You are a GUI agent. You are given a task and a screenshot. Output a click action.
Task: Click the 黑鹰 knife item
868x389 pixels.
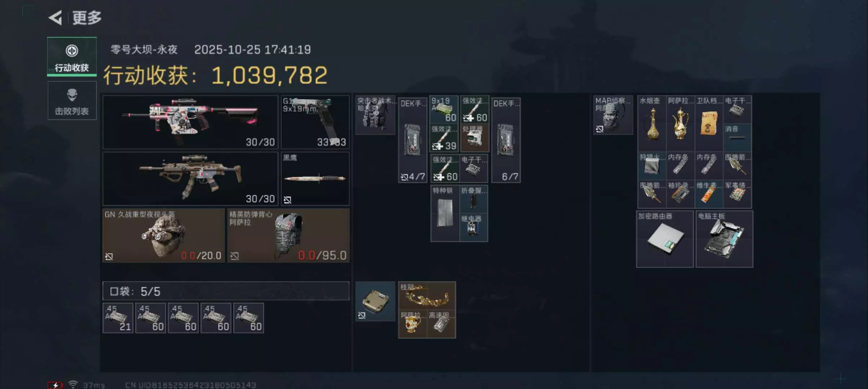click(x=315, y=179)
